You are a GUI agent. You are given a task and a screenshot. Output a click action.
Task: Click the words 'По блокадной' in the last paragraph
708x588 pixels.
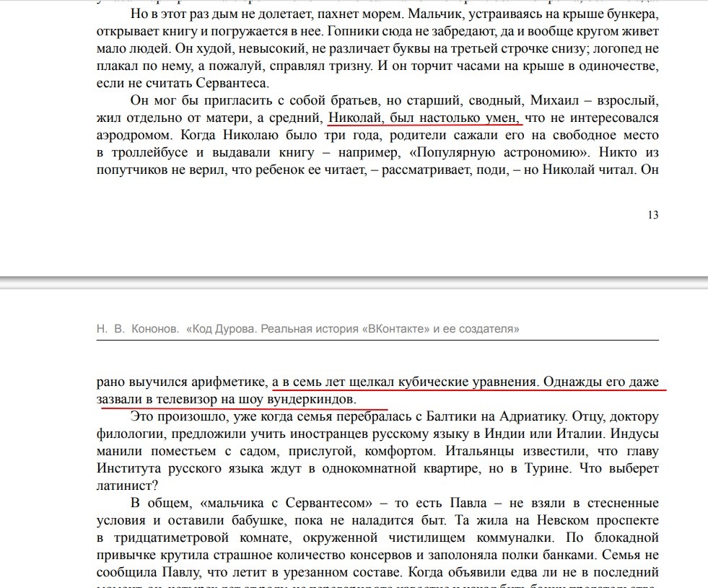coord(612,537)
